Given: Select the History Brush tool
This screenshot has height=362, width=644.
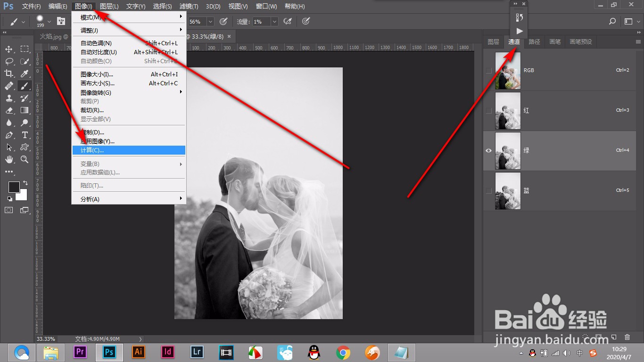Looking at the screenshot, I should click(25, 98).
